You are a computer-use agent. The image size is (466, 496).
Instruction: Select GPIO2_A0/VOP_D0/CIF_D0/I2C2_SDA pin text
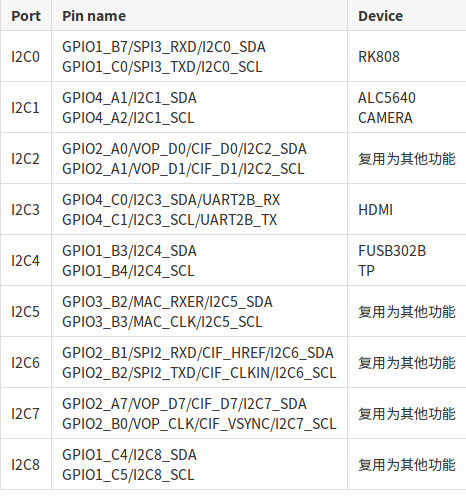pyautogui.click(x=184, y=149)
